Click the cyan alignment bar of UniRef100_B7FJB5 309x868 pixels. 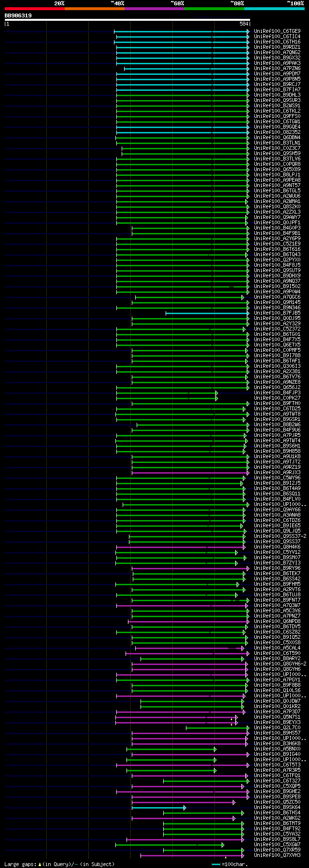208,313
